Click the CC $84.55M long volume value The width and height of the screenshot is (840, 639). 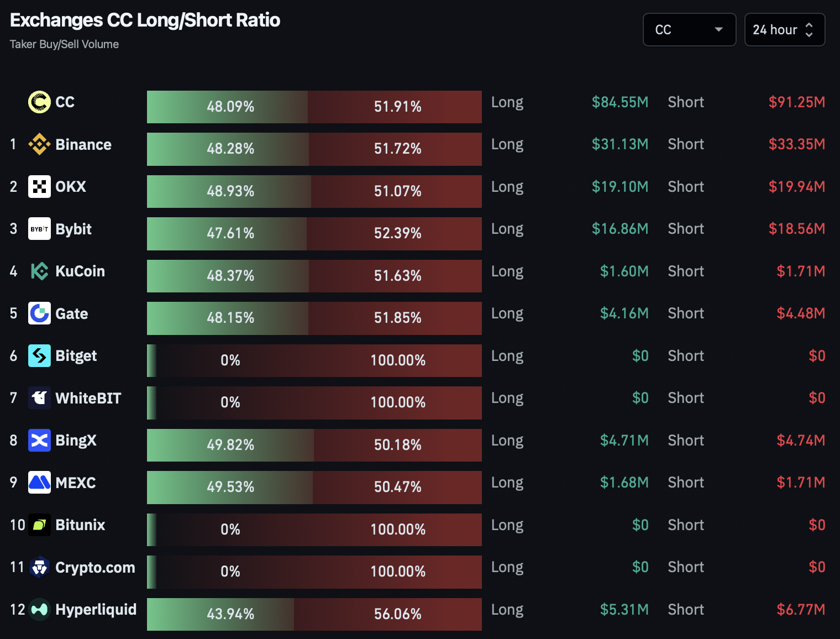point(620,102)
